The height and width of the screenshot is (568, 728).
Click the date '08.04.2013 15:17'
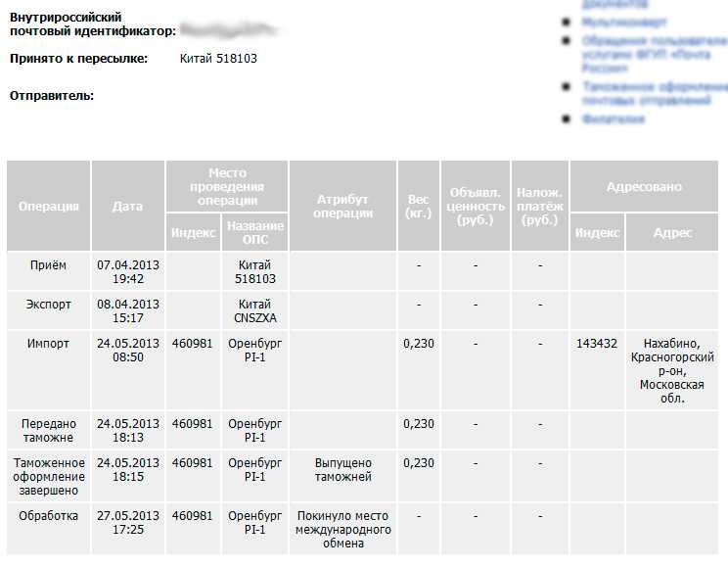tap(127, 311)
